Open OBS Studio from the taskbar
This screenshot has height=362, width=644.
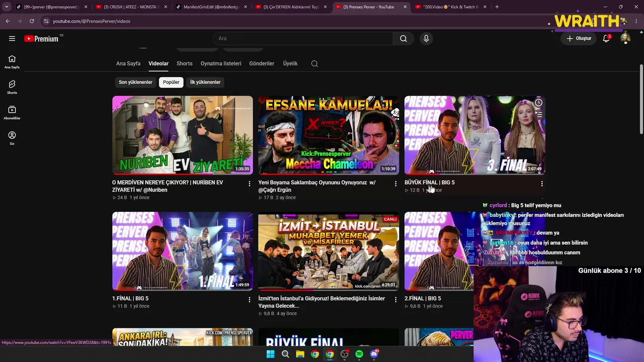pos(344,354)
